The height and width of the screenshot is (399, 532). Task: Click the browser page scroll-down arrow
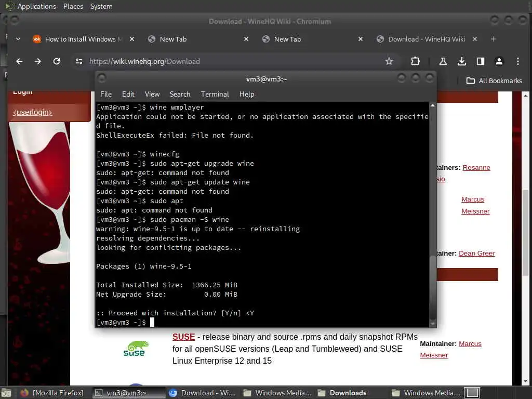[x=526, y=381]
